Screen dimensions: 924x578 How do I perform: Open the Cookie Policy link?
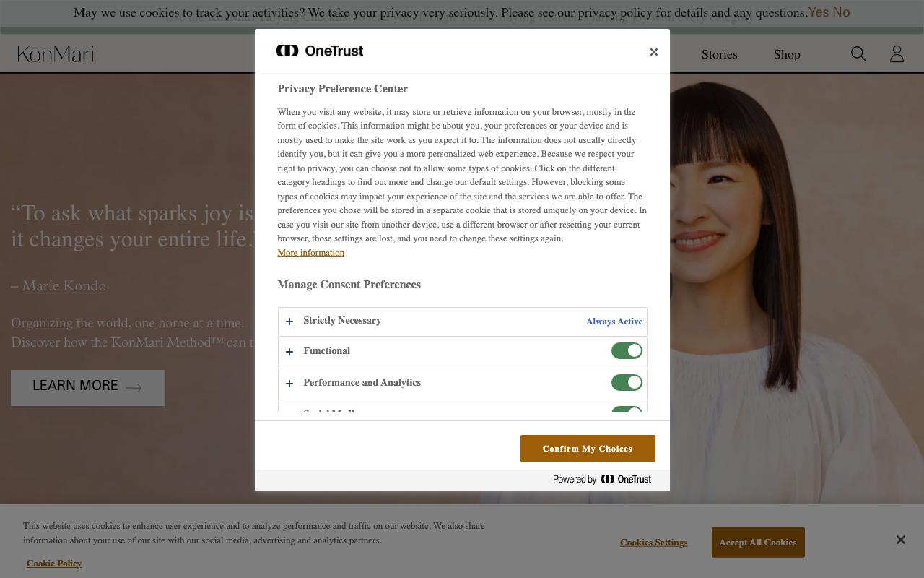tap(54, 564)
